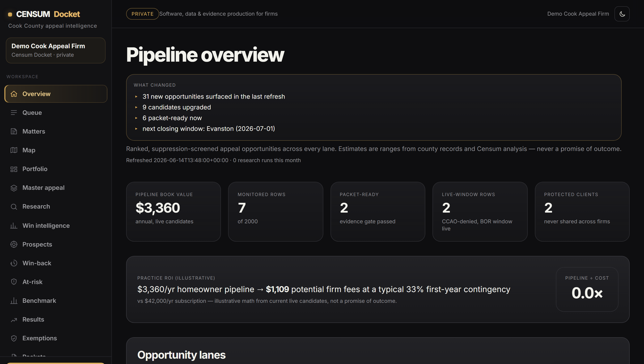Image resolution: width=644 pixels, height=364 pixels.
Task: Click the orange dot logo mark
Action: (x=10, y=14)
